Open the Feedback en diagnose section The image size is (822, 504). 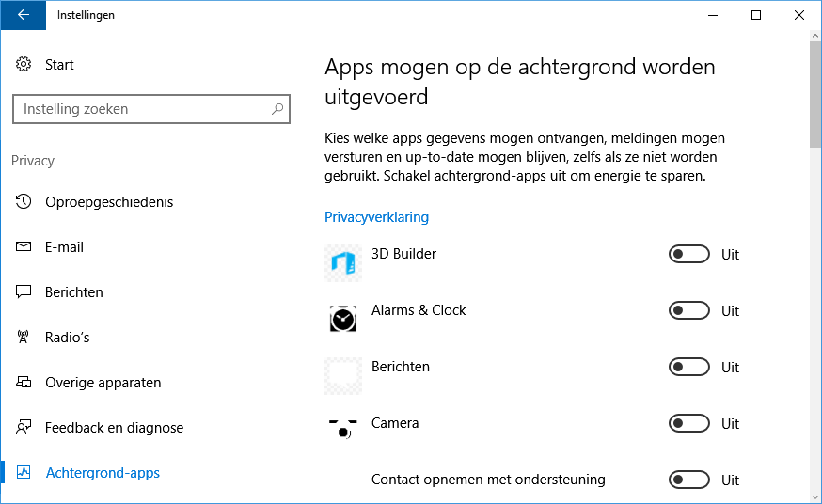(114, 428)
